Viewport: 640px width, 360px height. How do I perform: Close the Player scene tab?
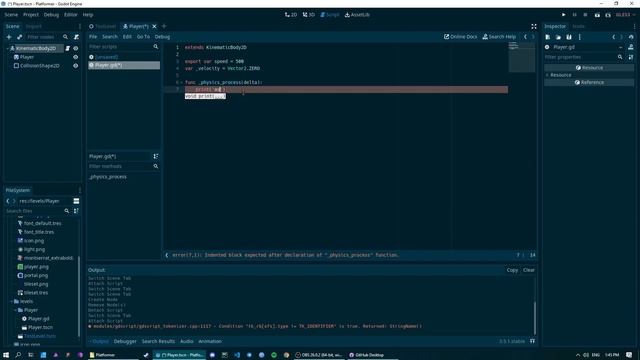point(154,26)
